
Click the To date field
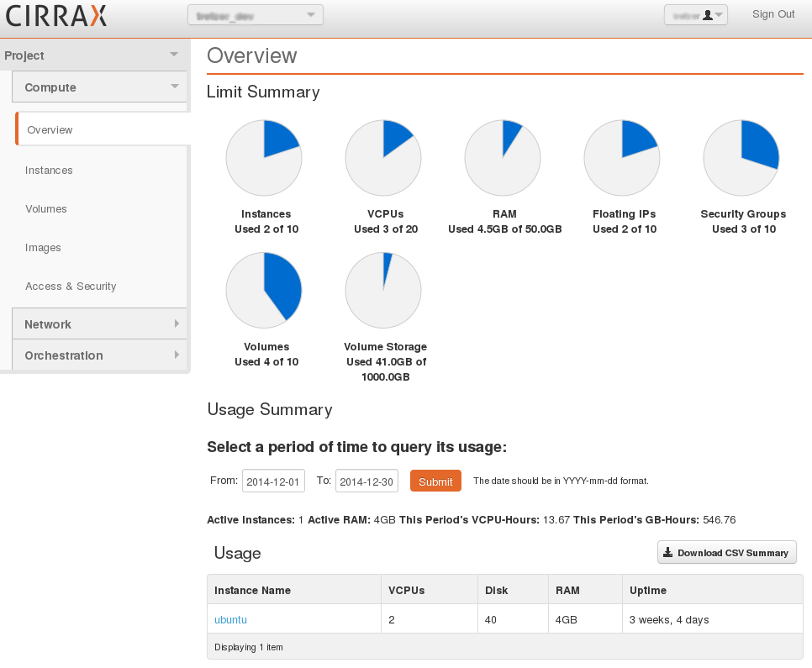tap(366, 481)
